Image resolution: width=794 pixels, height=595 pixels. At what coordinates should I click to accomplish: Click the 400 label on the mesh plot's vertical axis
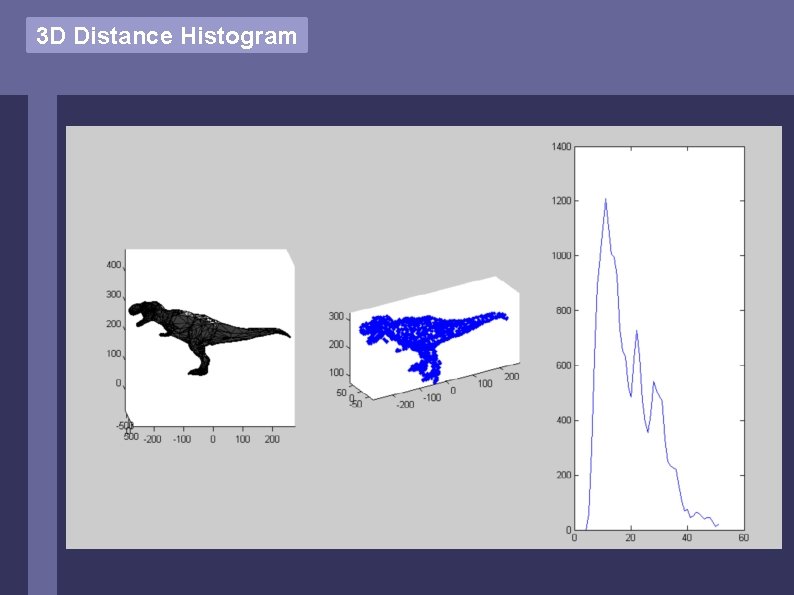[x=114, y=265]
